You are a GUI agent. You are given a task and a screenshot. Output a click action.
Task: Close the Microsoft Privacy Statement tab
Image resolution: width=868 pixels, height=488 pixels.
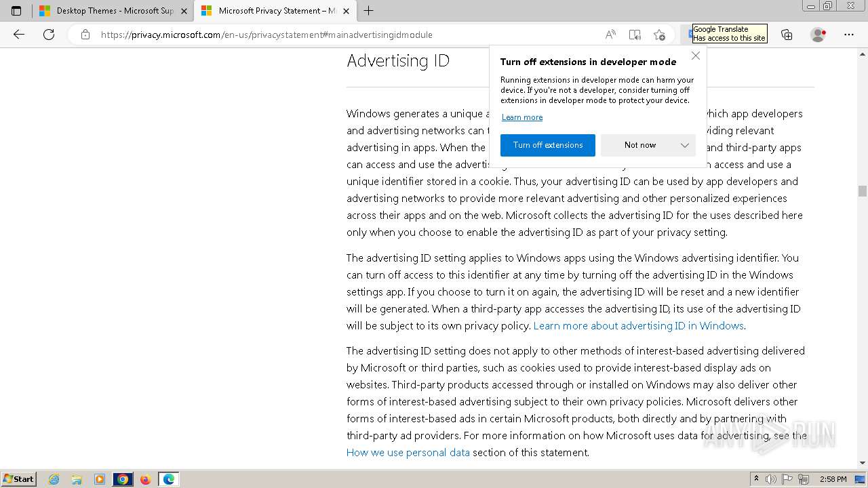coord(347,11)
